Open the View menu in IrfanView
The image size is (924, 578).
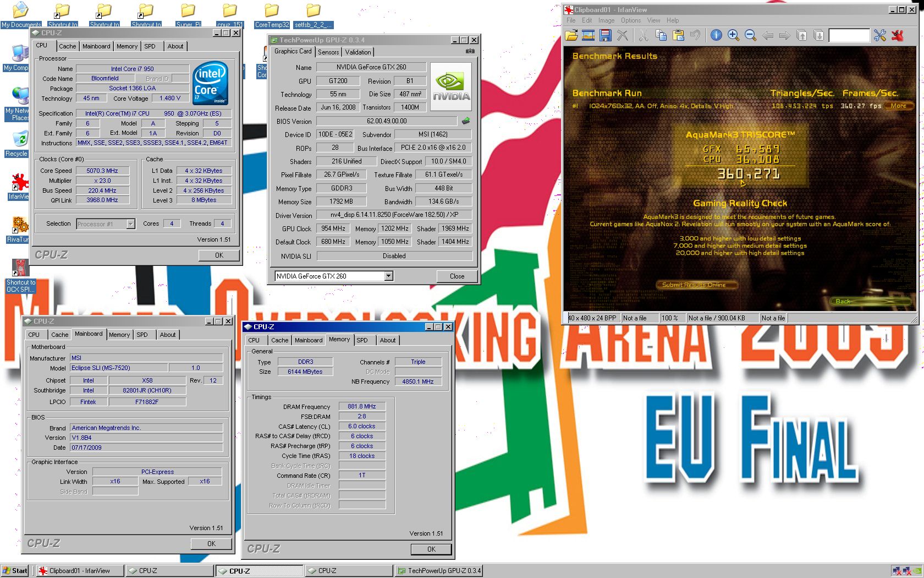pyautogui.click(x=653, y=20)
